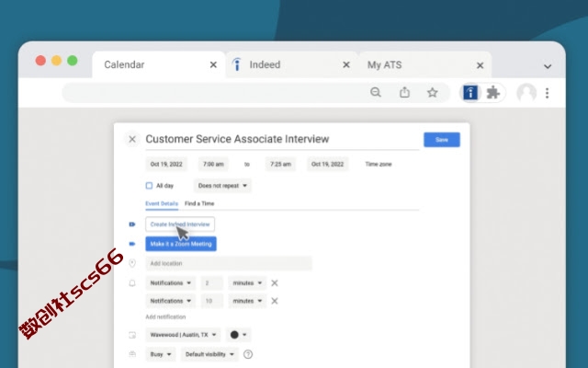Click the Add location field
The image size is (588, 368).
coord(229,263)
